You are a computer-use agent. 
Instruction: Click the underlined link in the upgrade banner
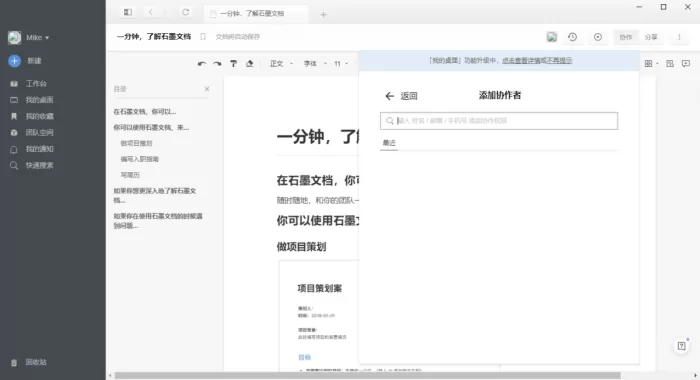537,61
